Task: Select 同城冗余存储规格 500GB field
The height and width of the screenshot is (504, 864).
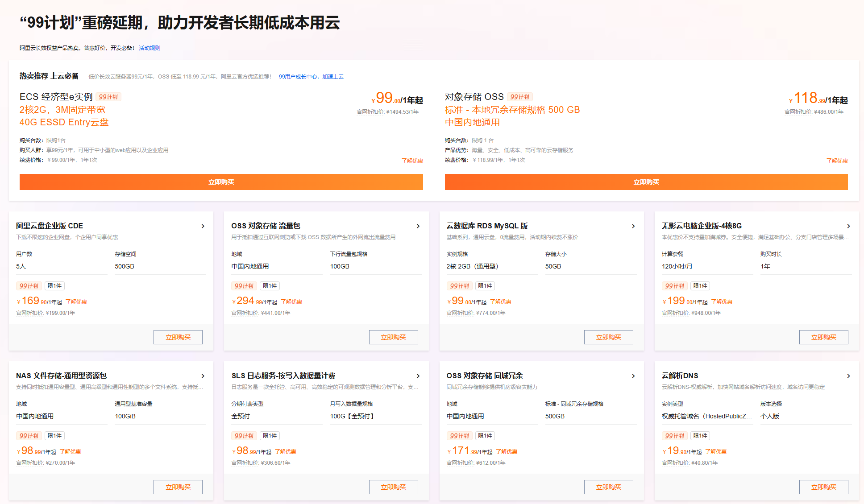Action: coord(591,416)
